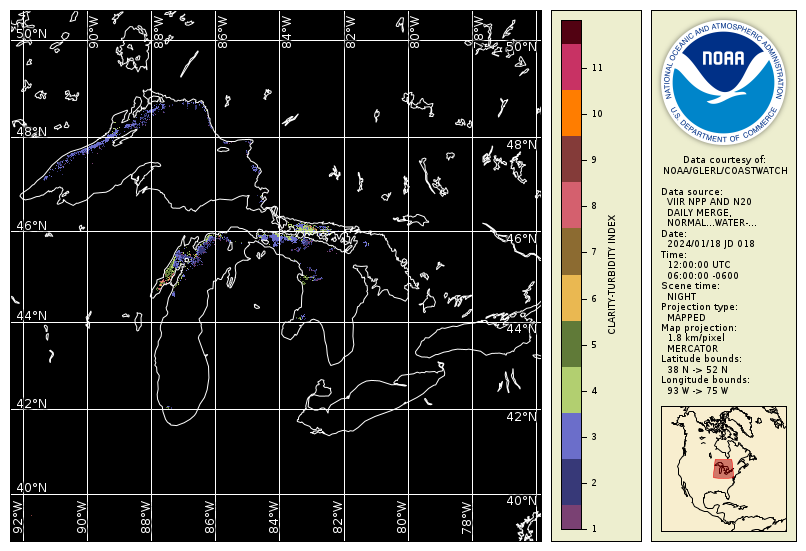The image size is (806, 551).
Task: Click the 'NOAA/GLERL/COASTWATCH' credit text
Action: 725,171
